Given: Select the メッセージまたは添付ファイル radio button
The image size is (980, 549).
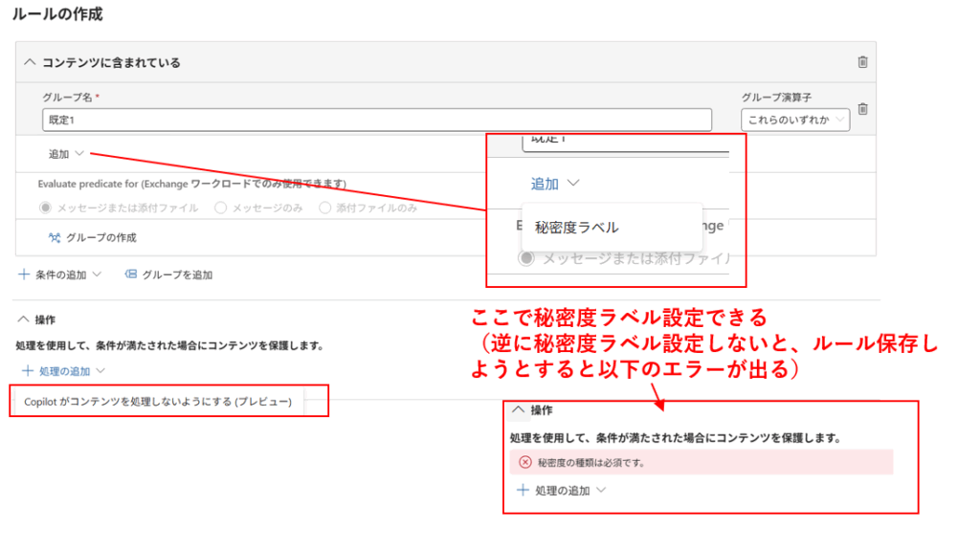Looking at the screenshot, I should click(45, 208).
